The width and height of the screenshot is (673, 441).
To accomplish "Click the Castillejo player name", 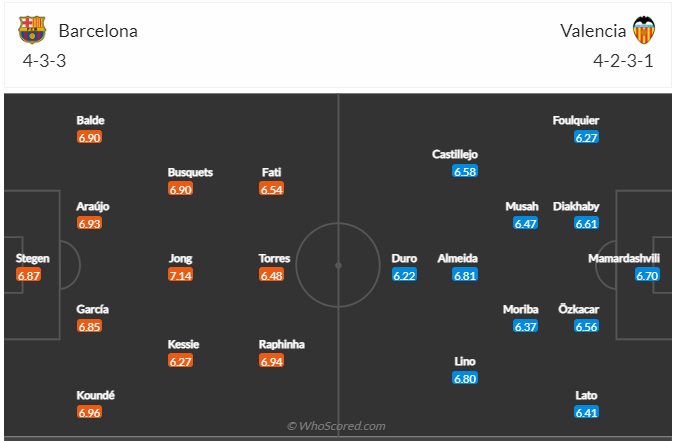I will pyautogui.click(x=455, y=155).
